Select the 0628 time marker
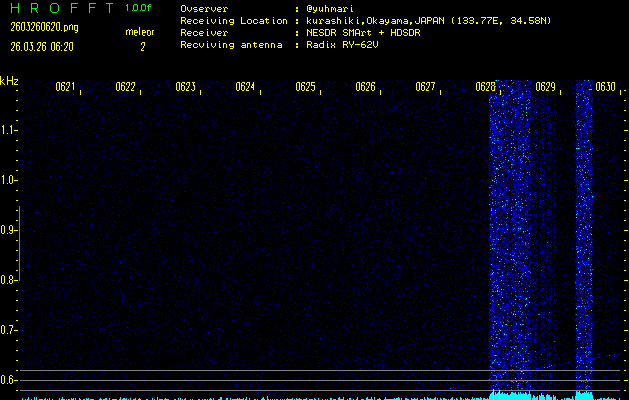The image size is (629, 400). [x=485, y=87]
